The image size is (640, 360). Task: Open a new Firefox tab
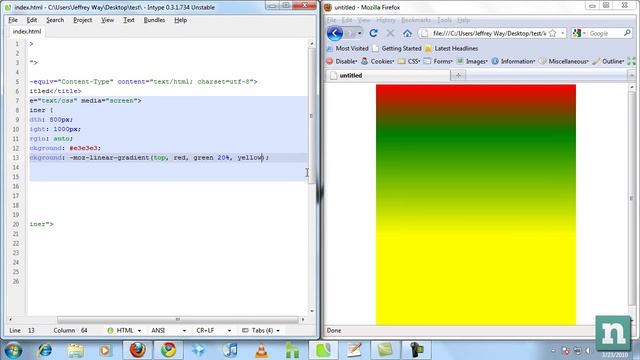click(458, 76)
